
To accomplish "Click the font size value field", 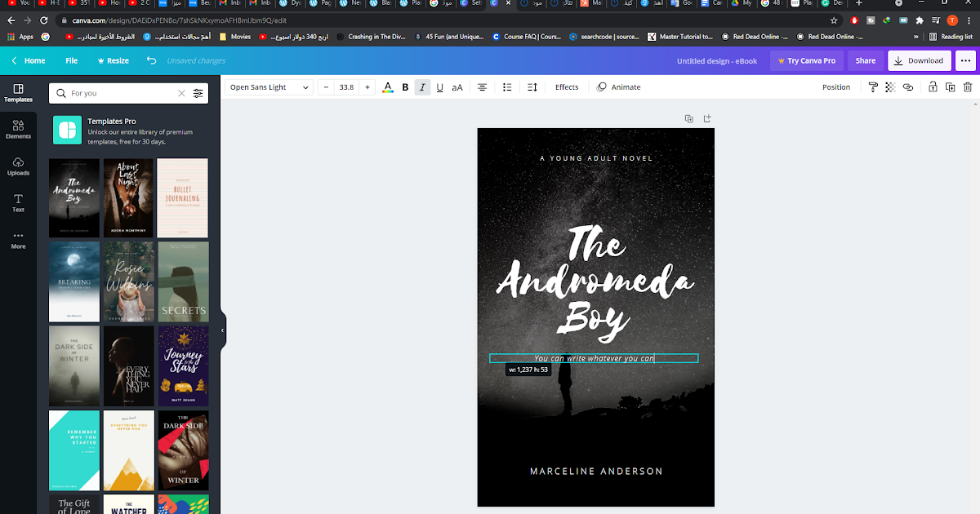I will [347, 87].
